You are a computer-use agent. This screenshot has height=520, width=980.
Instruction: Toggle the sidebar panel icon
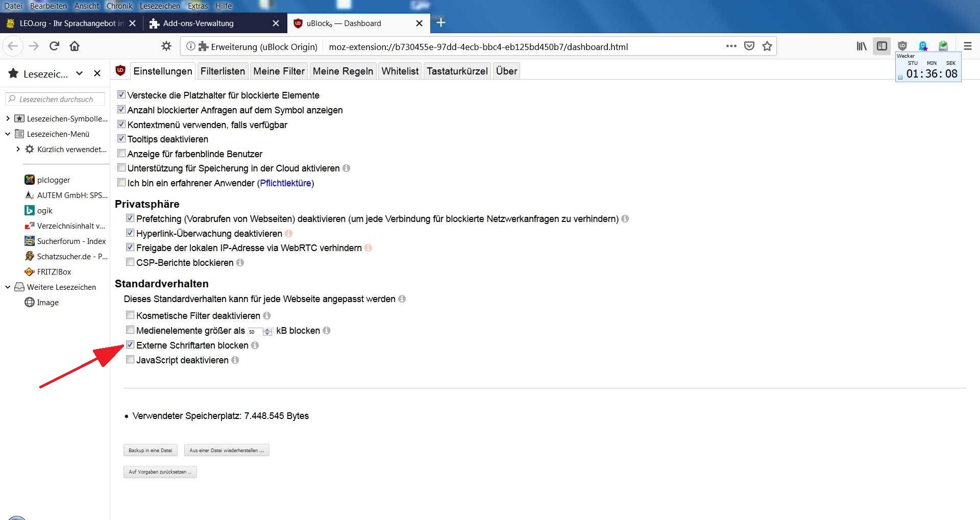(882, 46)
